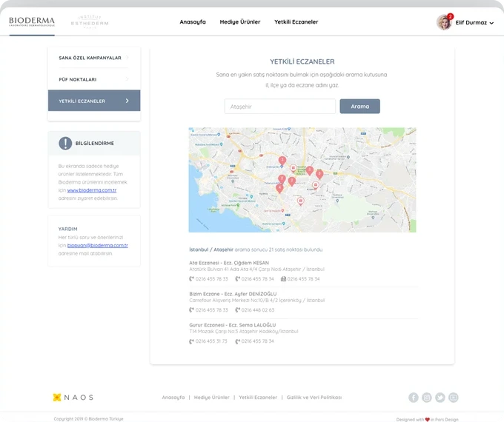Open Bizim Eczane - Ecz. Ayfer DENİZOĞLU entry
This screenshot has width=504, height=422.
coord(233,294)
